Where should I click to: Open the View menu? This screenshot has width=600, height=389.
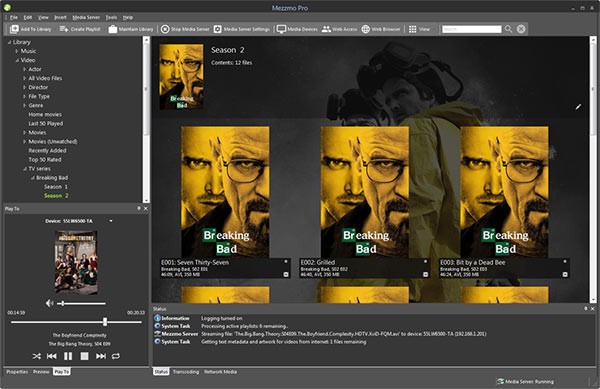click(x=43, y=17)
